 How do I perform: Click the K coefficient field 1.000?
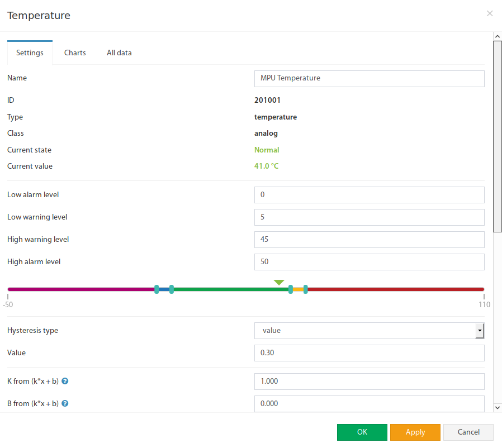pos(369,382)
